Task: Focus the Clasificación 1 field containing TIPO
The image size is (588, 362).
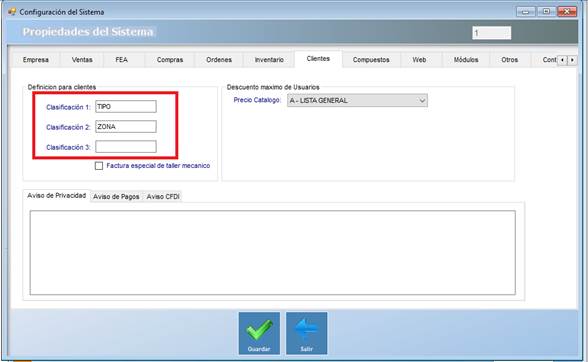Action: 126,107
